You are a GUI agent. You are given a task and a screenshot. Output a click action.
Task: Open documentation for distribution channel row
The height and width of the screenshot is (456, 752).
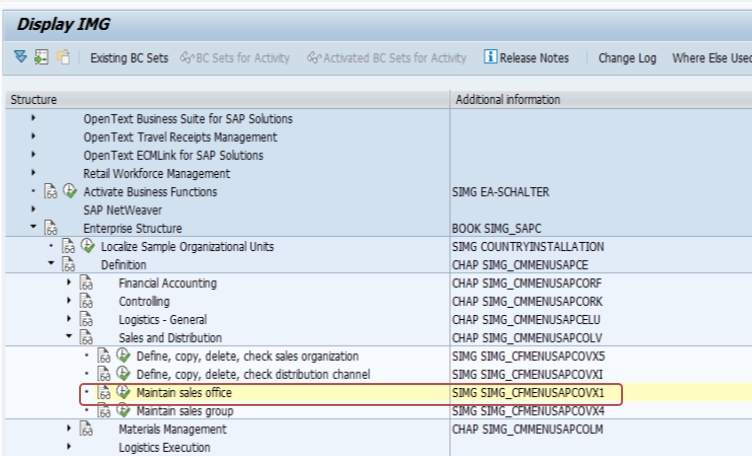(x=104, y=374)
